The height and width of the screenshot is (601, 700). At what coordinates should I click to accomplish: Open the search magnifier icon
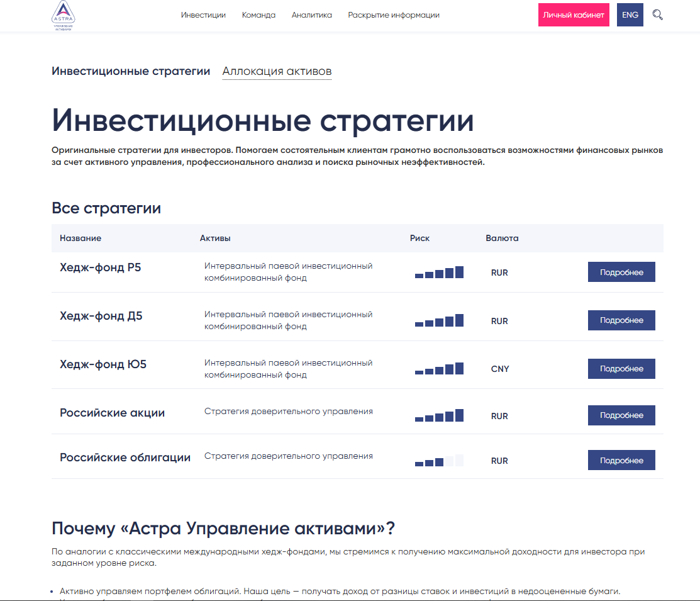pyautogui.click(x=657, y=14)
